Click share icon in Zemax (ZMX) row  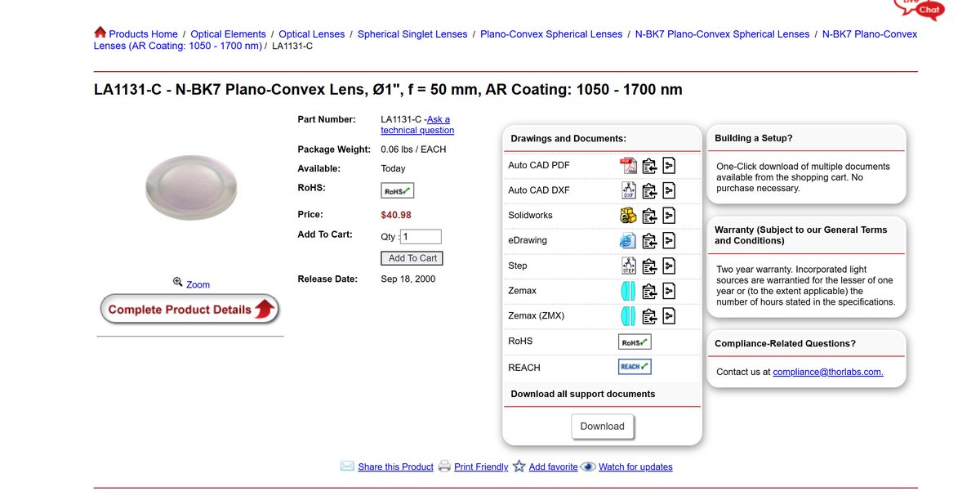[669, 316]
